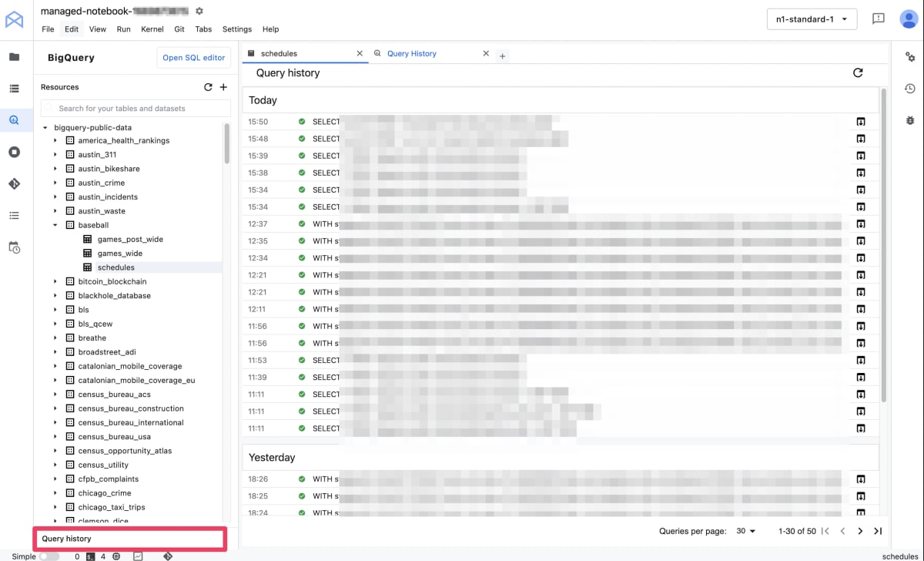Open the Query history panel at bottom left

click(x=129, y=539)
